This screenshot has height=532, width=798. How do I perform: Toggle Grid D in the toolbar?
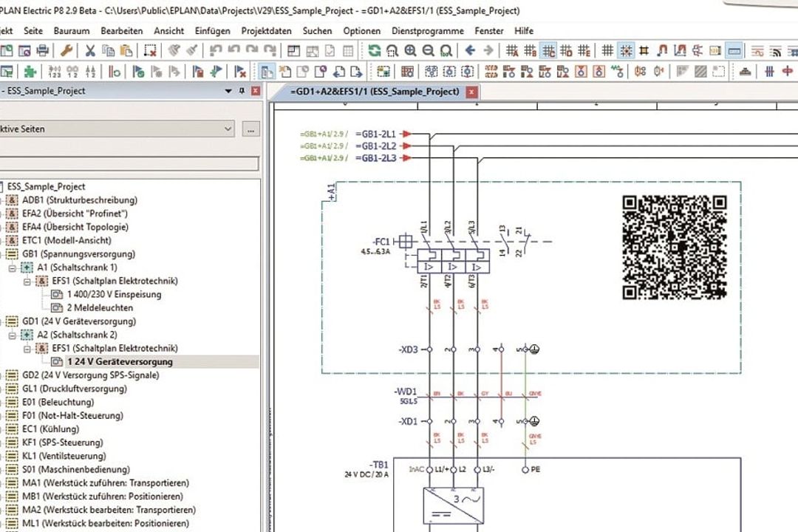[566, 50]
